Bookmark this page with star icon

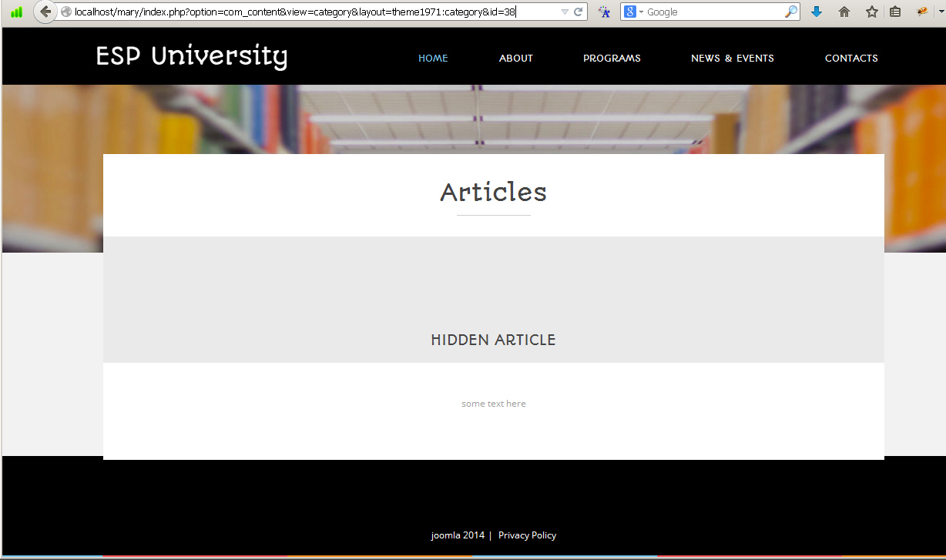871,12
